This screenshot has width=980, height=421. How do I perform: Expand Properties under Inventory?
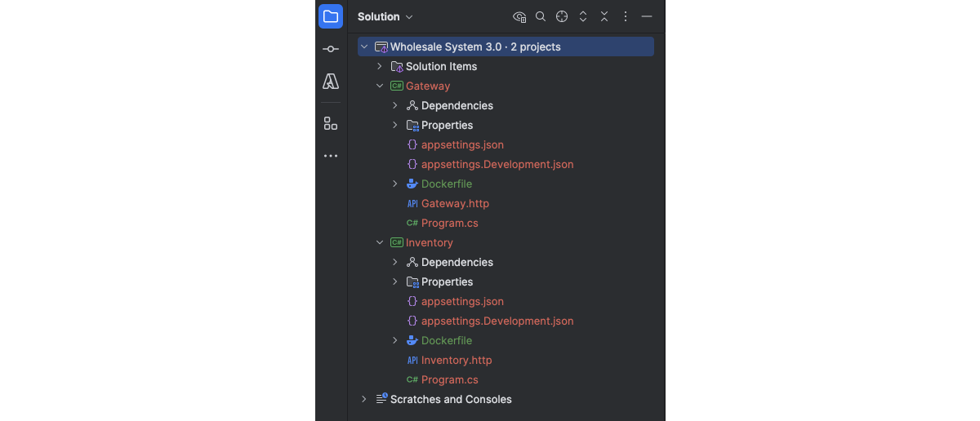click(395, 281)
